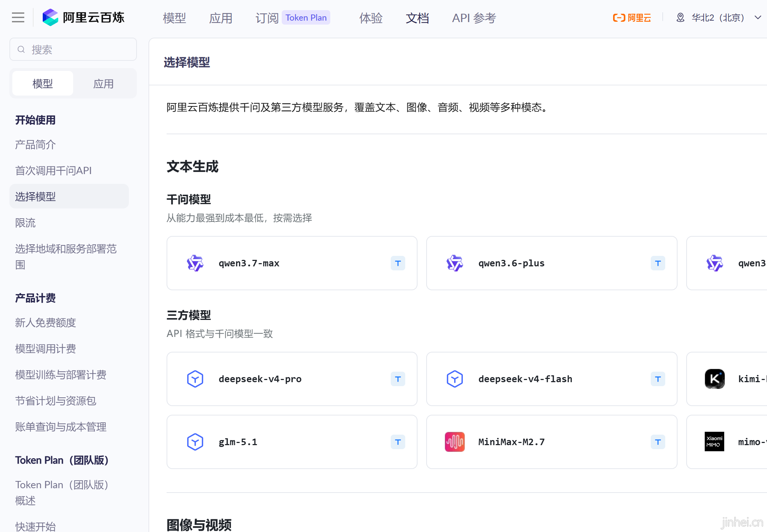Open 新人免费额度 in the sidebar
This screenshot has height=532, width=767.
(46, 322)
